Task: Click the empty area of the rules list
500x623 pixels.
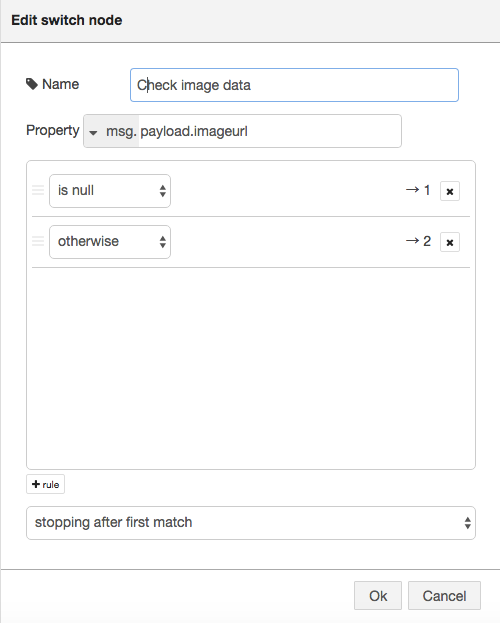Action: pos(251,368)
